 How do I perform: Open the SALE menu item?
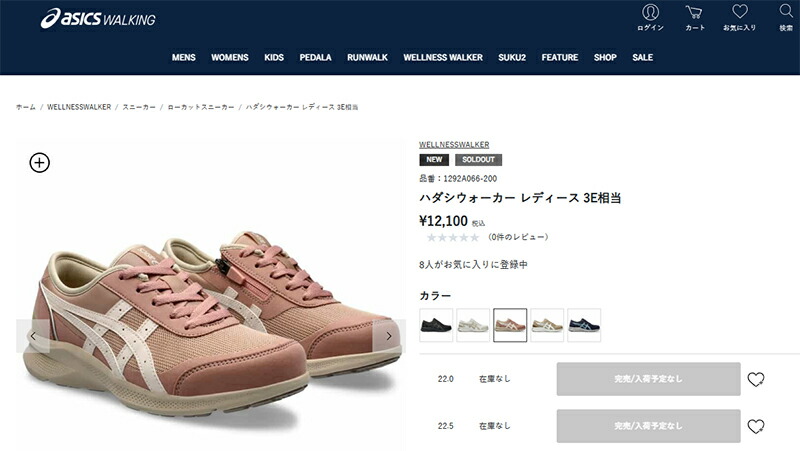coord(642,57)
